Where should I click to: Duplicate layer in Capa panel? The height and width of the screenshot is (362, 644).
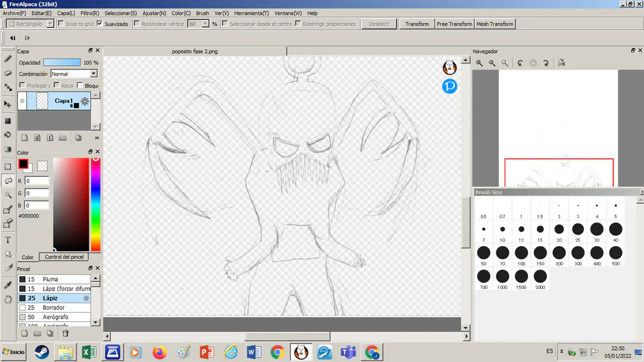pyautogui.click(x=78, y=138)
